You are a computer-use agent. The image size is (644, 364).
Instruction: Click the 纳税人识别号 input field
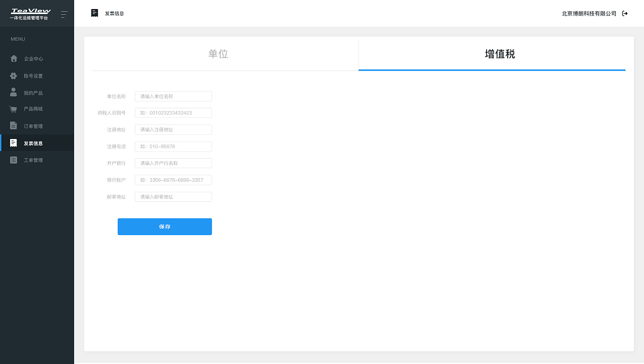coord(173,113)
